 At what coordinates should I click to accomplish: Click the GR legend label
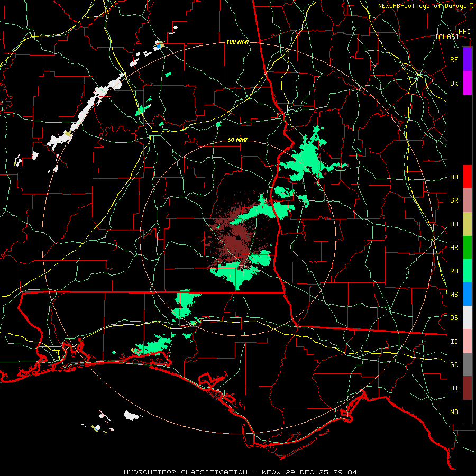(454, 200)
